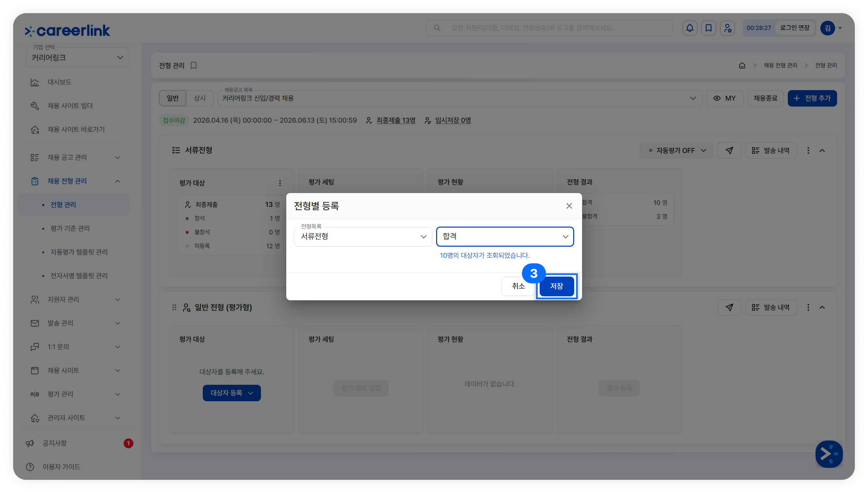
Task: Click 로그인 연장 button
Action: (795, 28)
